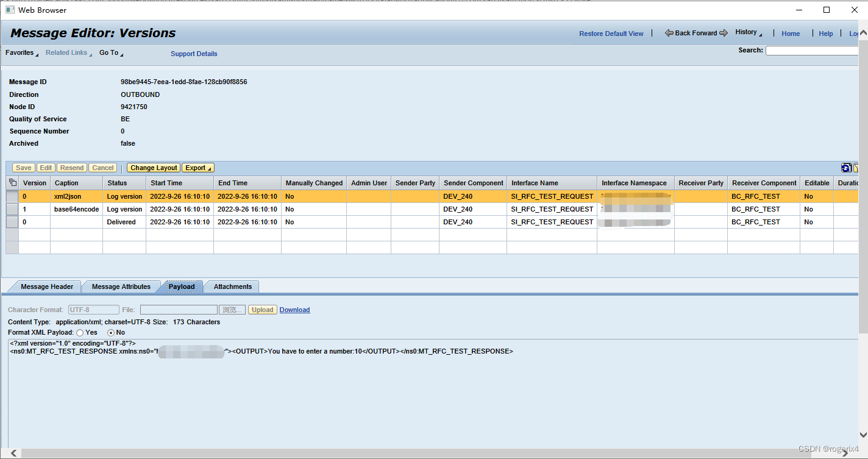Click the Change Layout button

(x=154, y=168)
